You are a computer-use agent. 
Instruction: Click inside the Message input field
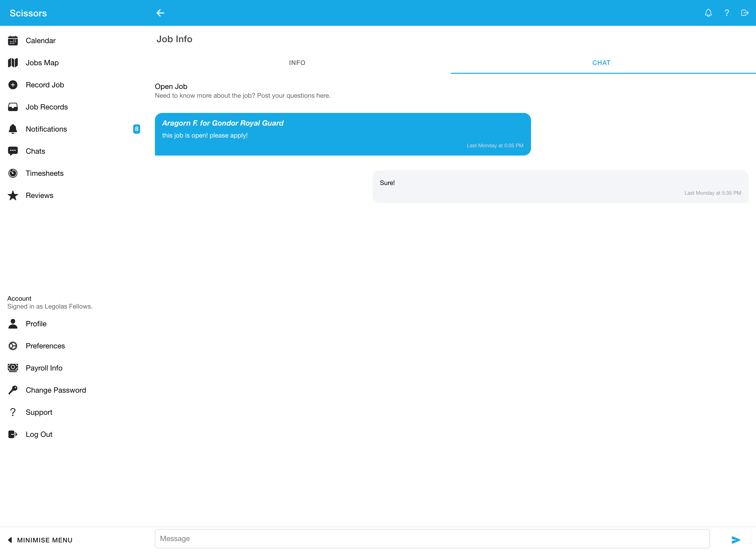[x=432, y=538]
